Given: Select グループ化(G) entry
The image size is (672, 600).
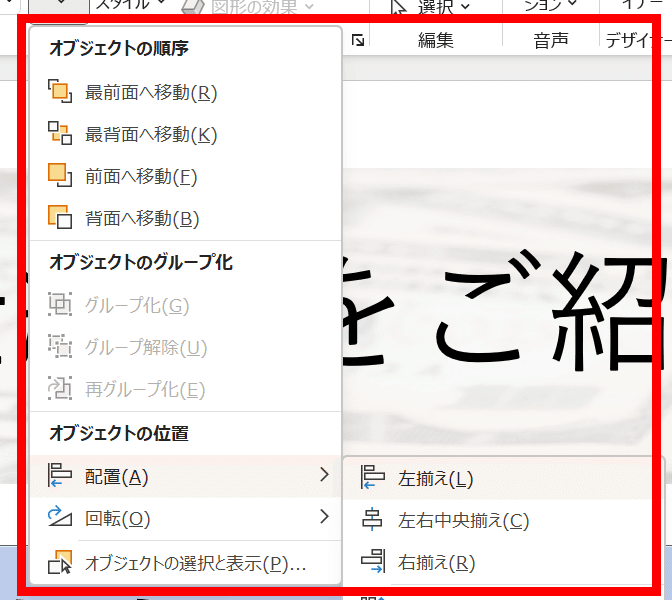Looking at the screenshot, I should click(x=186, y=305).
